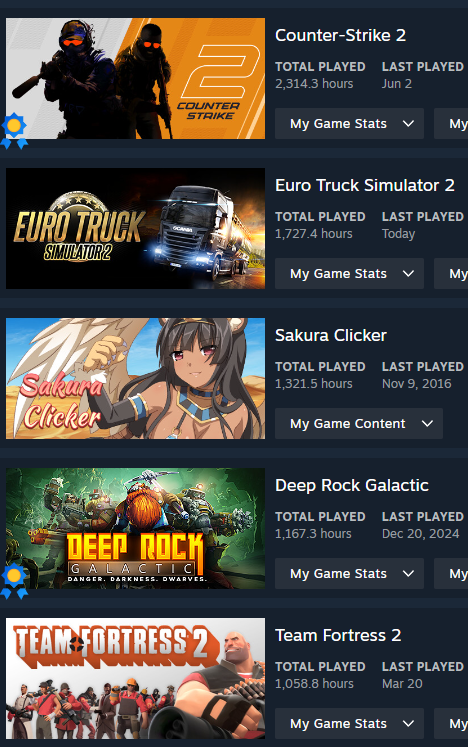Screen dimensions: 468x747
Task: Click the cut-off button next to Deep Rock Galactic stats
Action: [451, 574]
